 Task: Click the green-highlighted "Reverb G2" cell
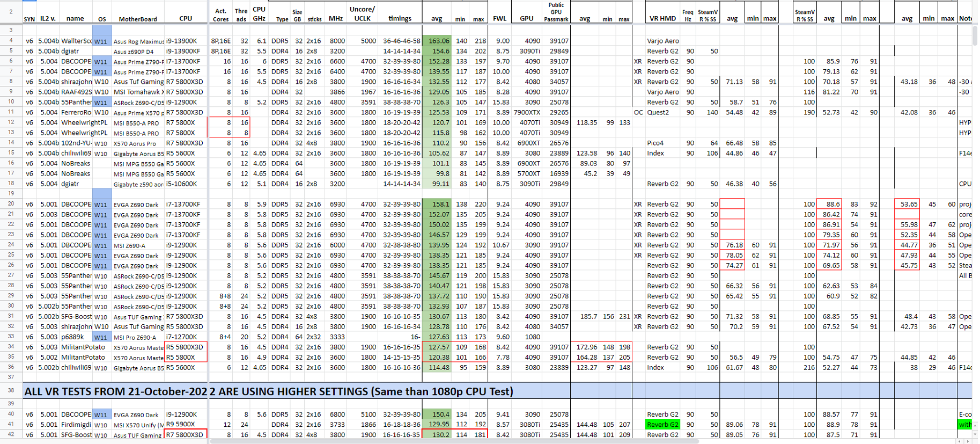tap(662, 424)
